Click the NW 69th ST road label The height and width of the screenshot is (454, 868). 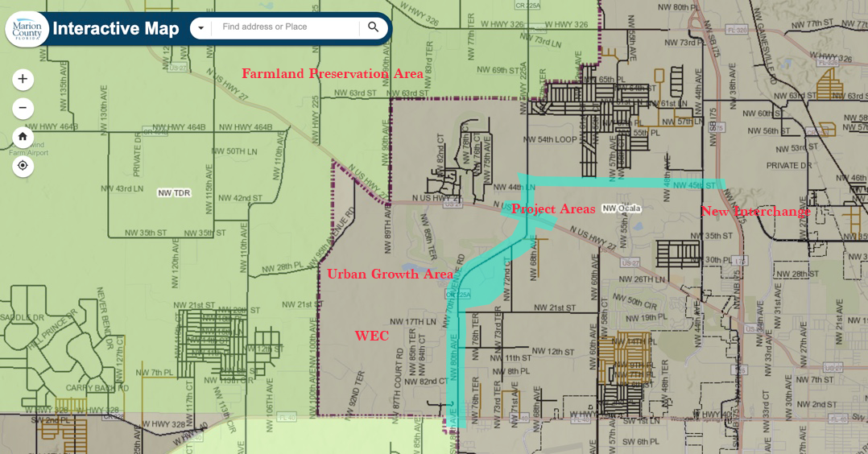point(498,70)
